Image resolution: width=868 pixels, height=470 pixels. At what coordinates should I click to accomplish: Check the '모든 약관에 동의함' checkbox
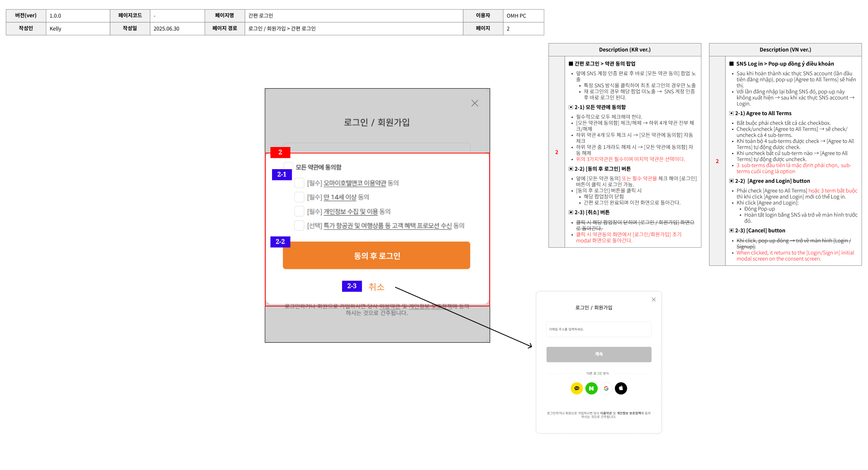point(288,166)
